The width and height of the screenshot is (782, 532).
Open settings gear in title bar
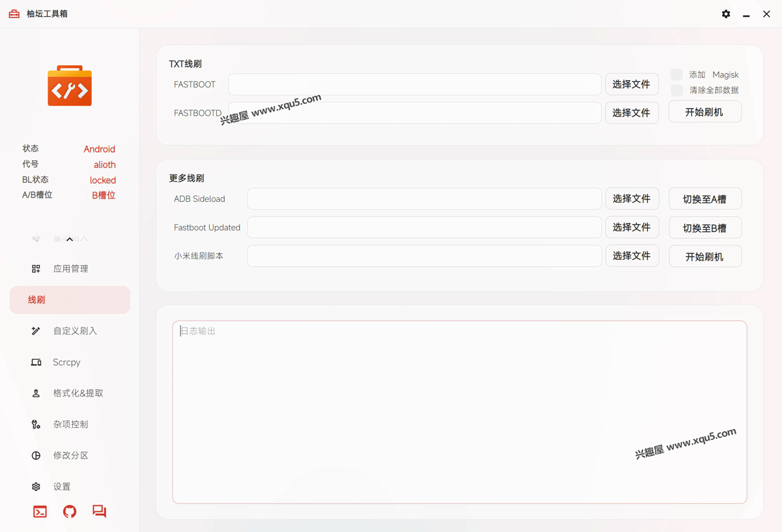pyautogui.click(x=726, y=14)
